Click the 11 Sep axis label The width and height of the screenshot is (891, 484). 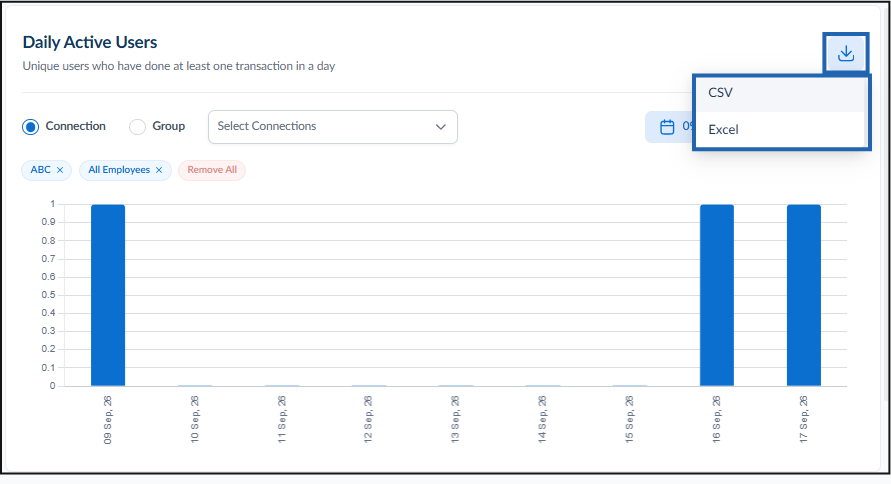281,419
